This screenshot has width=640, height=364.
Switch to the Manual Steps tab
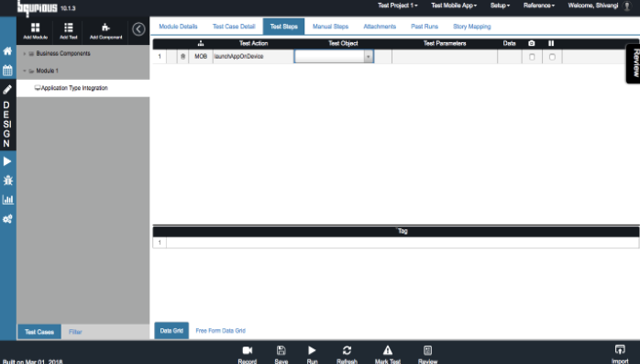coord(331,27)
